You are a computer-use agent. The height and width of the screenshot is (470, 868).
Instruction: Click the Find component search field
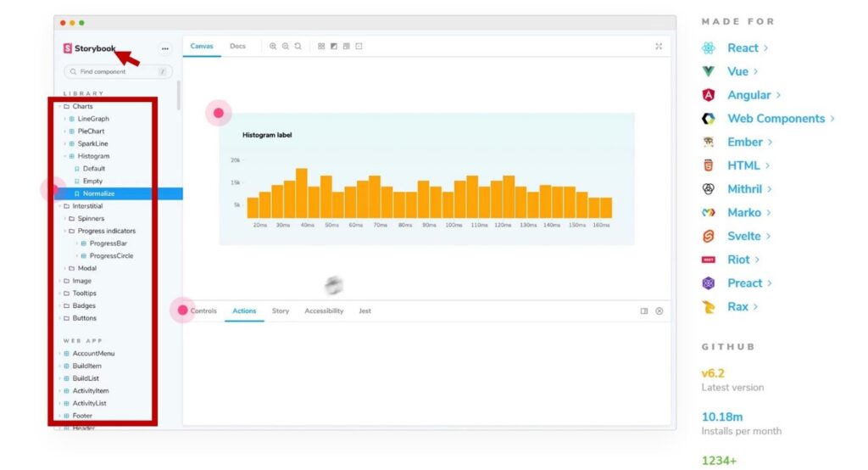tap(118, 71)
